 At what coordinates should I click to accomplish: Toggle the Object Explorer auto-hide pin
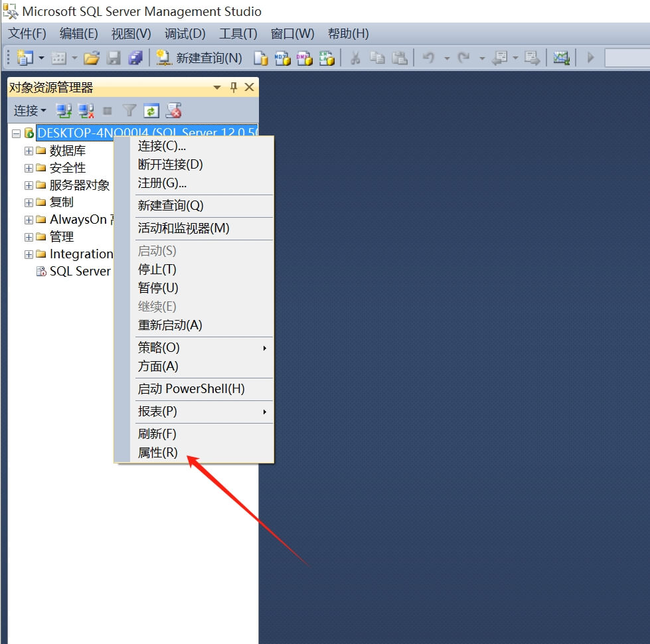234,88
